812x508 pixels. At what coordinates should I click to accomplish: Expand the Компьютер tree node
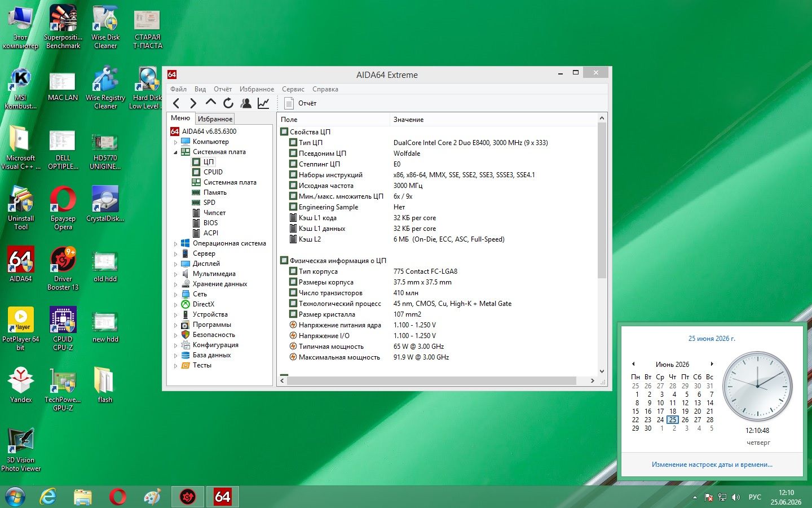coord(175,142)
